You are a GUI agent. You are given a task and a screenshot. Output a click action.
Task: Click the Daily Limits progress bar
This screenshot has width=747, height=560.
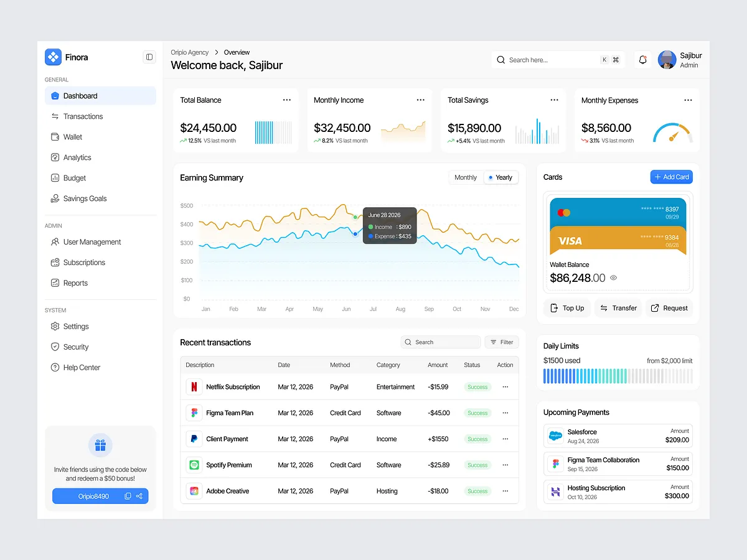[618, 376]
